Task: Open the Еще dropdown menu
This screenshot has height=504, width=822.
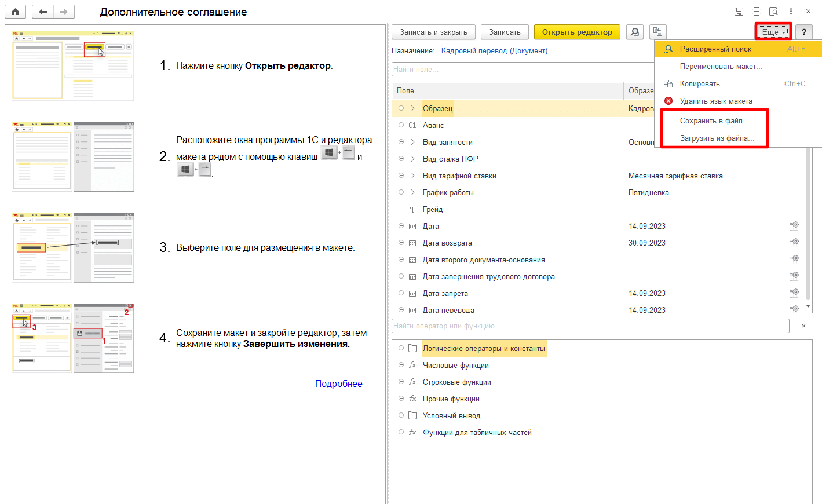Action: pos(773,32)
